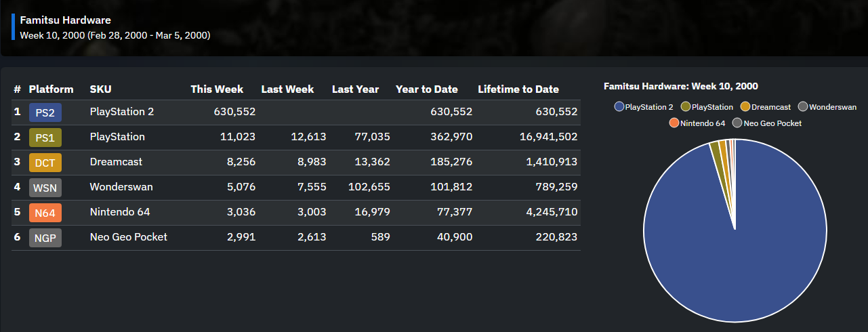
Task: Click PlayStation This Week value 11,023
Action: (x=238, y=137)
